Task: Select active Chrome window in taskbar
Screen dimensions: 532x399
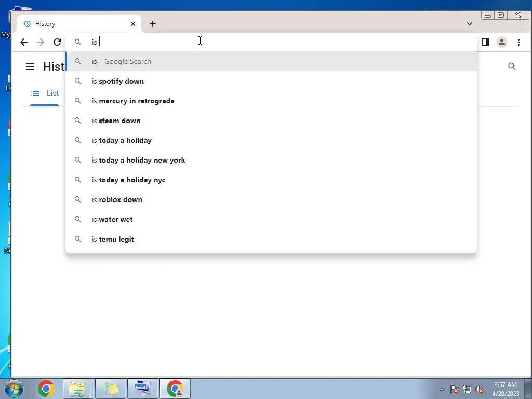Action: 175,389
